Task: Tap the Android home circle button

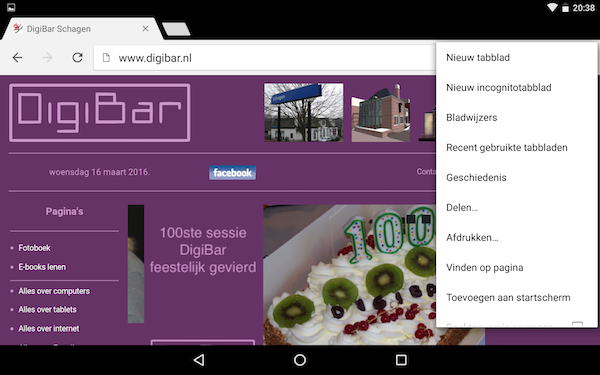Action: click(300, 360)
